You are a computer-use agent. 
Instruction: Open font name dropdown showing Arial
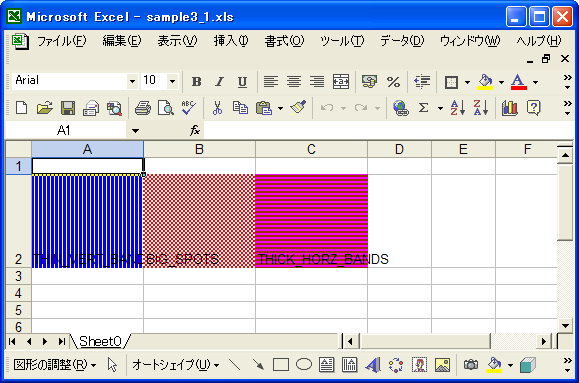pos(132,81)
